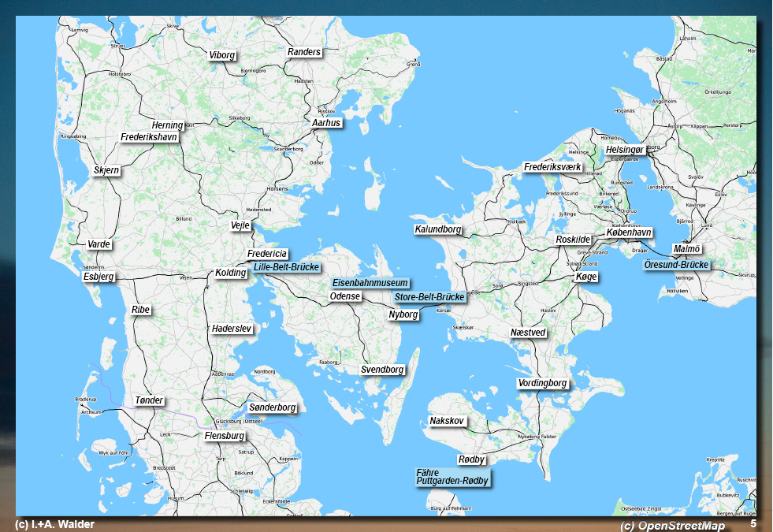Click the Nakskov label
The width and height of the screenshot is (773, 532).
coord(448,421)
